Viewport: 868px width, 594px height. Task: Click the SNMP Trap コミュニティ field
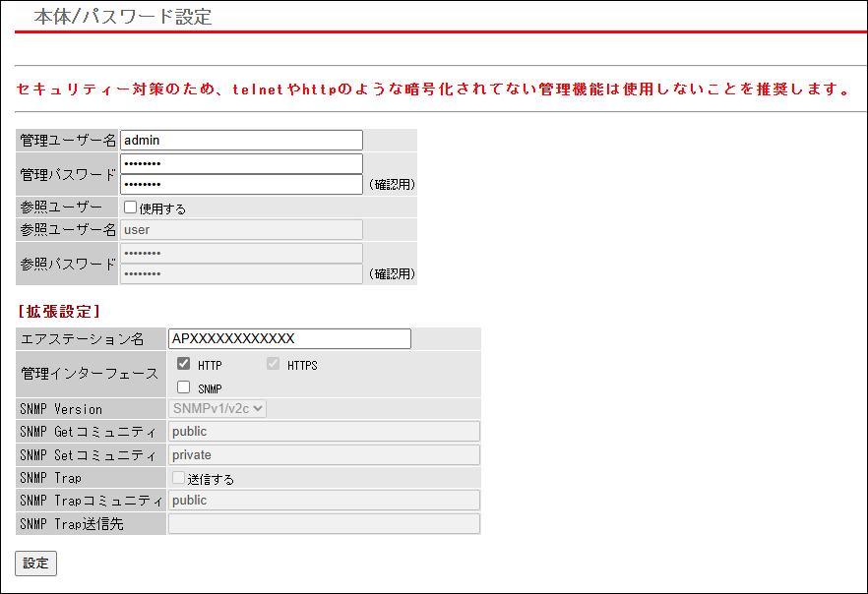[x=324, y=501]
